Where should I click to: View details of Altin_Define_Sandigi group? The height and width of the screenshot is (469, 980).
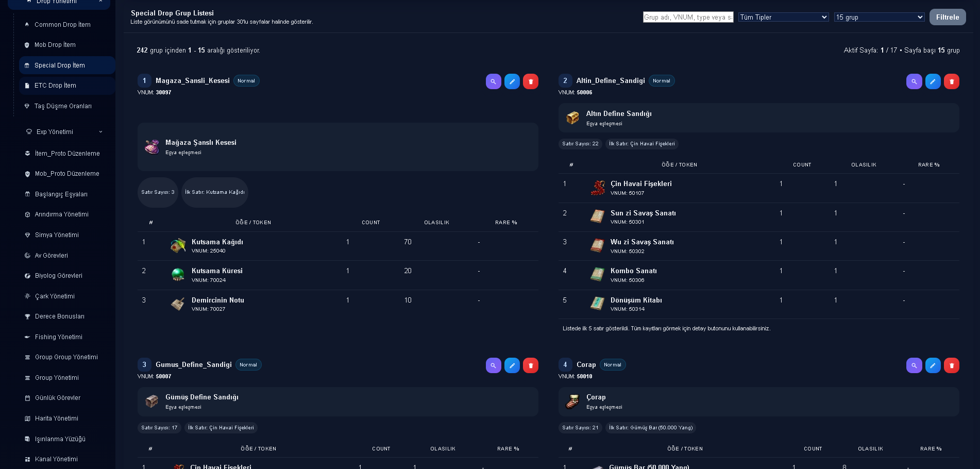tap(914, 81)
